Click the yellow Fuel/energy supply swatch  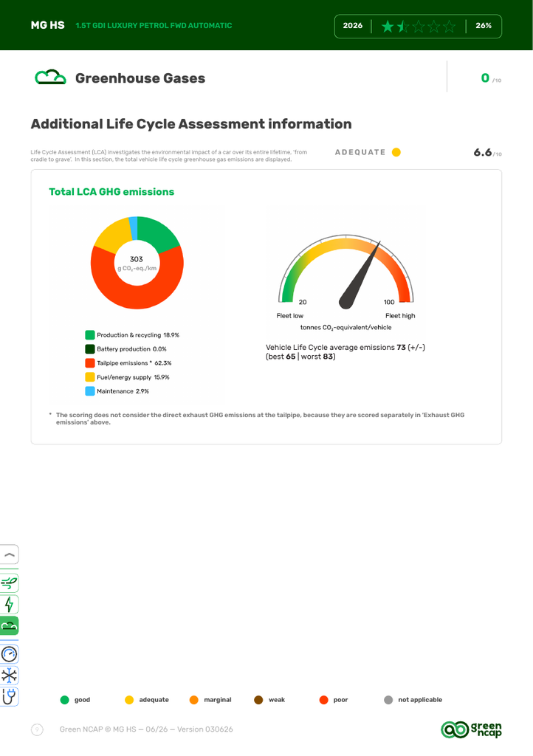tap(89, 377)
